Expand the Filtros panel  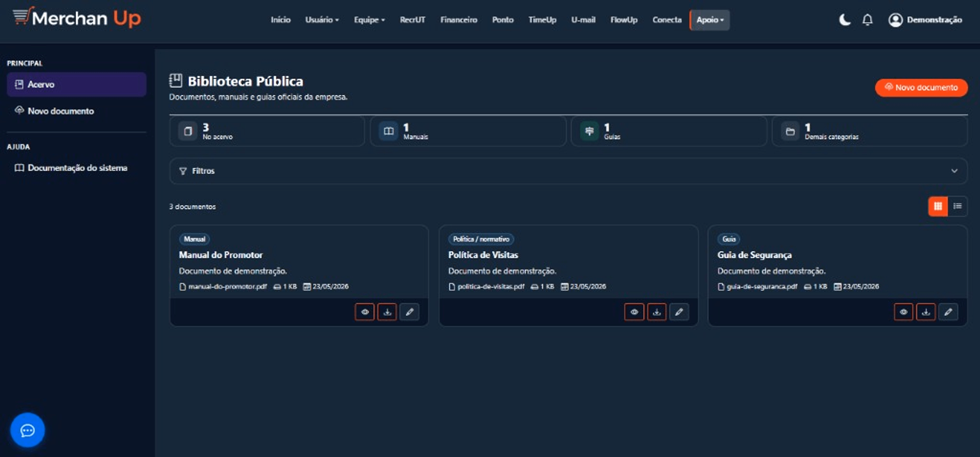pos(568,171)
